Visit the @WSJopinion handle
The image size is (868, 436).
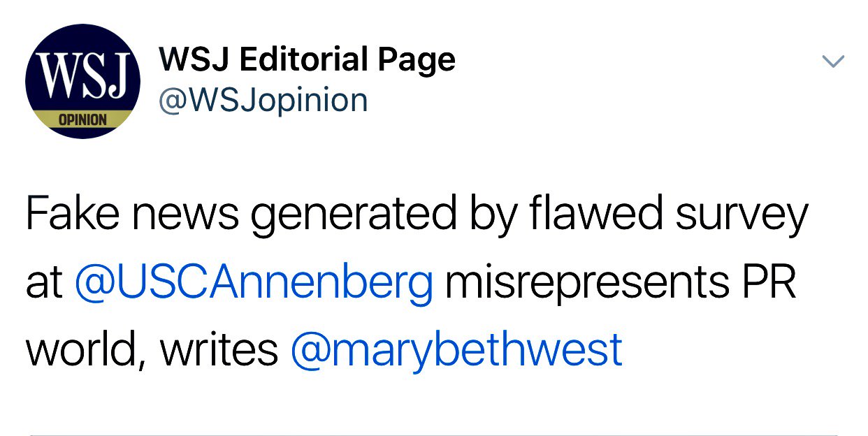pos(263,101)
